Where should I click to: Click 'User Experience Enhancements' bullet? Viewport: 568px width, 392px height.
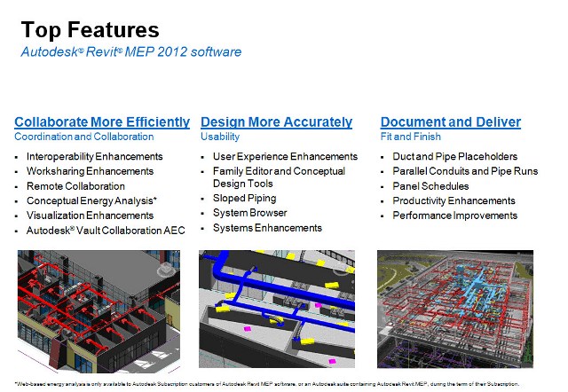point(285,156)
